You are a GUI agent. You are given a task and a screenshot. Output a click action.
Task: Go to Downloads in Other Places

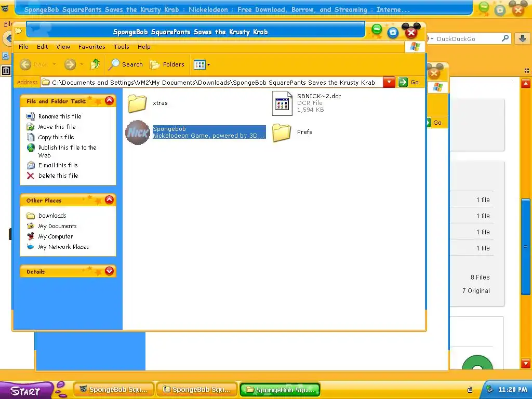tap(52, 216)
